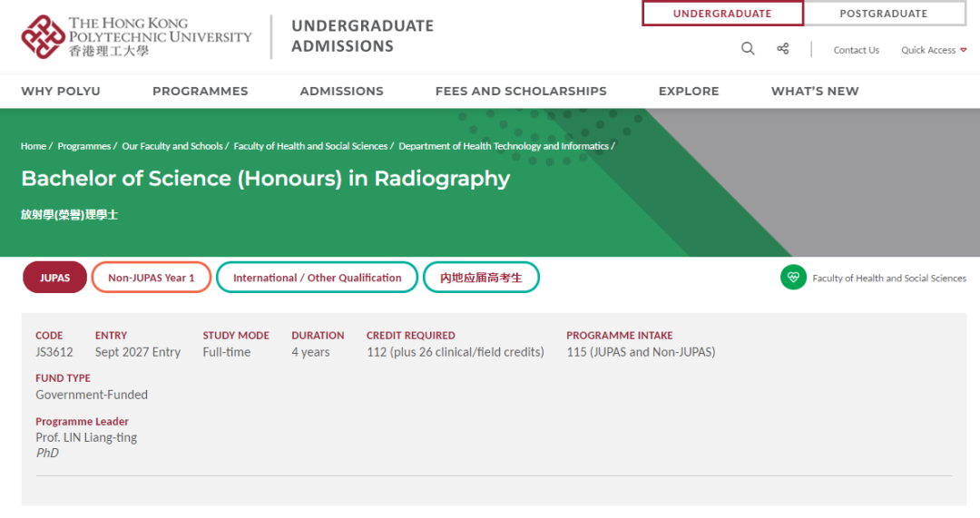Click the green heart faculty icon

coord(793,278)
